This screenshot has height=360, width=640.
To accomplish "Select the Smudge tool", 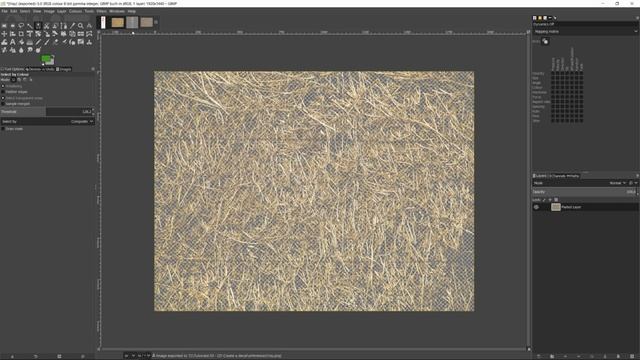I will (x=29, y=50).
